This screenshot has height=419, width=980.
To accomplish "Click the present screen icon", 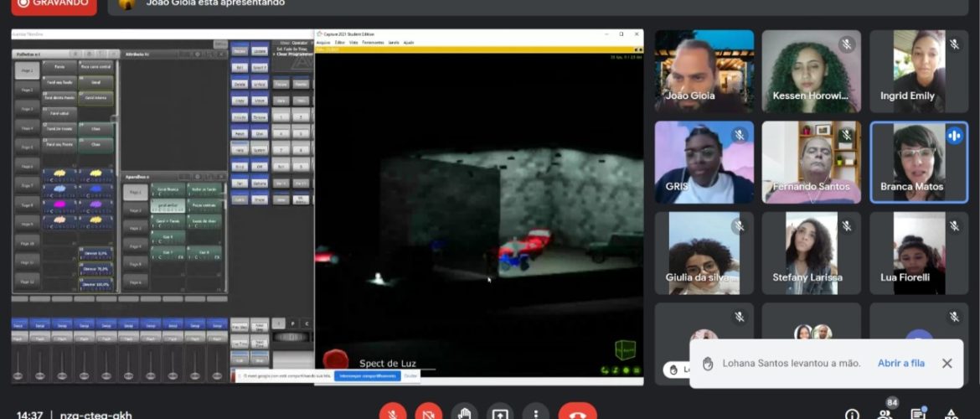I will click(500, 413).
